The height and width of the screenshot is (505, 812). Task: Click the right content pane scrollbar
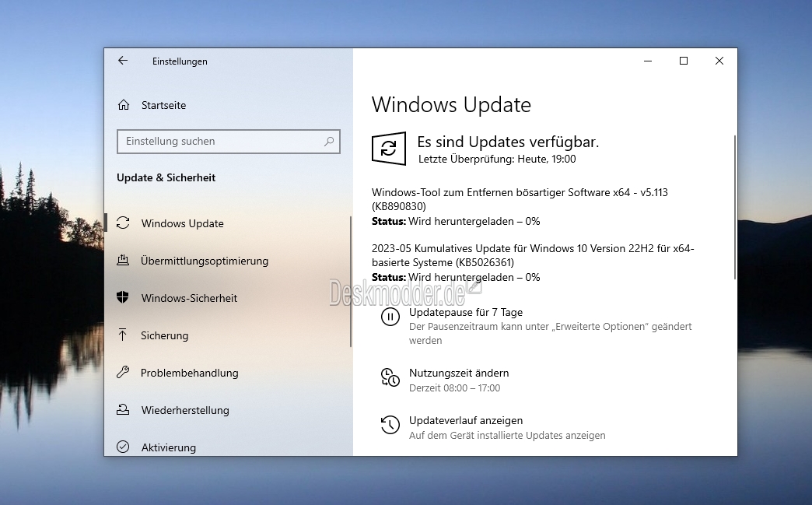coord(735,207)
